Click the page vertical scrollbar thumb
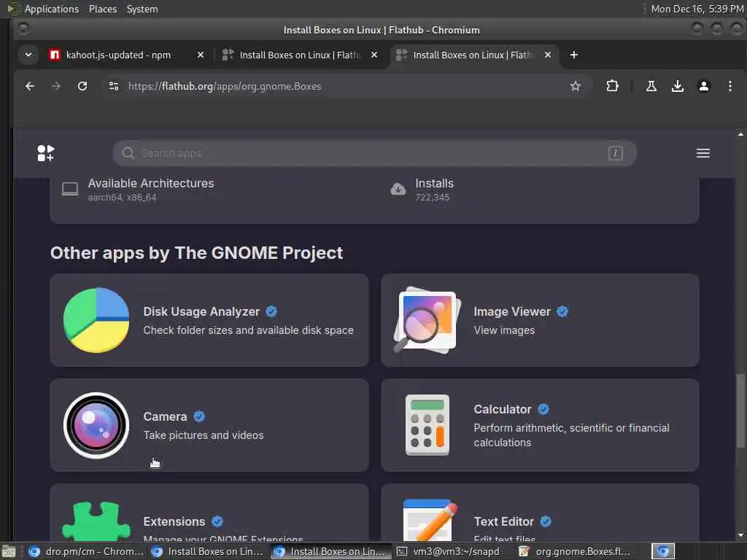The height and width of the screenshot is (560, 747). tap(740, 411)
